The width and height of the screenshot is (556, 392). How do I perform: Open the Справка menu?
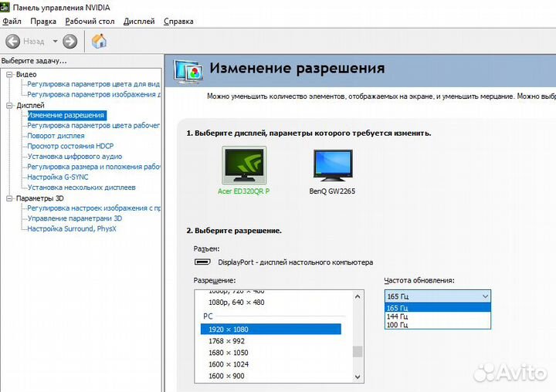[x=178, y=22]
